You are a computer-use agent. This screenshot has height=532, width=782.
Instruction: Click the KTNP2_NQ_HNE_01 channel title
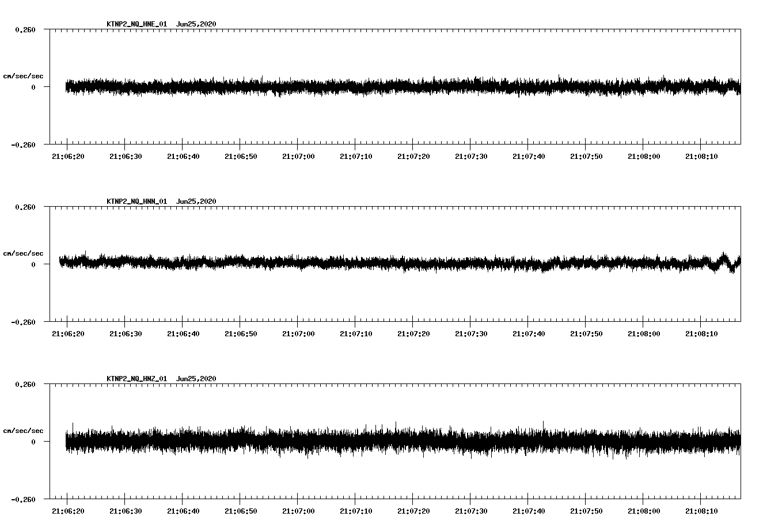click(x=137, y=24)
